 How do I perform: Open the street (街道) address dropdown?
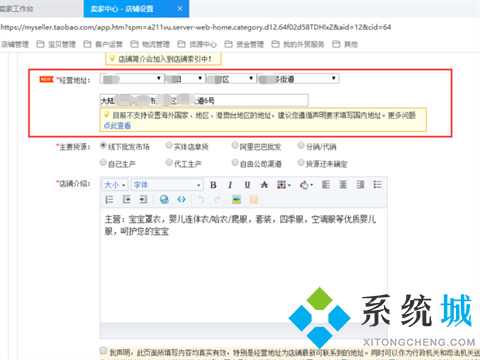click(298, 79)
